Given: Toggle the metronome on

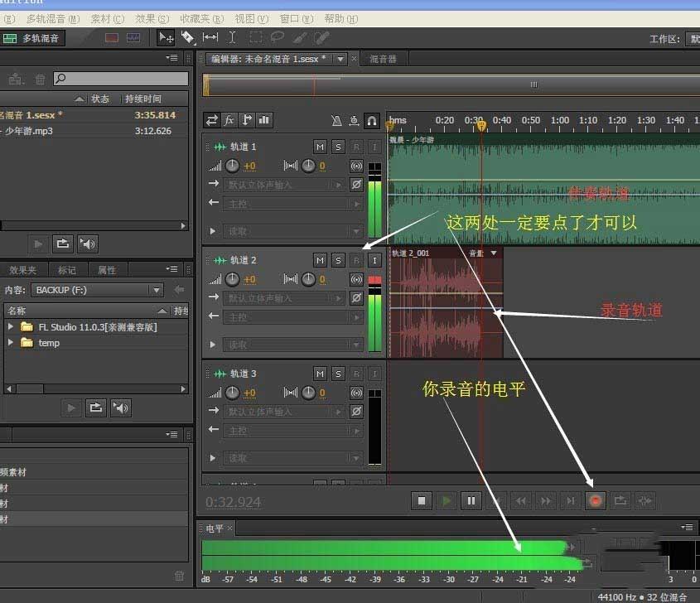Looking at the screenshot, I should pos(336,120).
